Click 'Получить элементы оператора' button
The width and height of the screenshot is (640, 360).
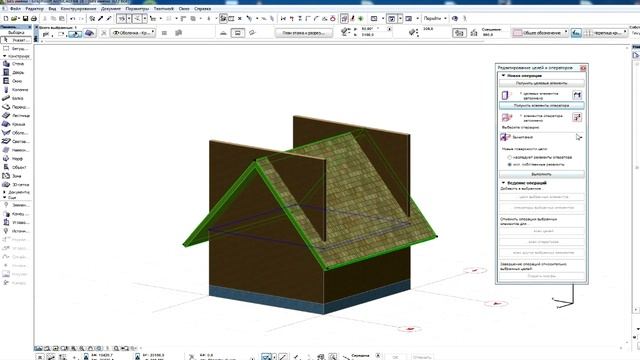542,106
